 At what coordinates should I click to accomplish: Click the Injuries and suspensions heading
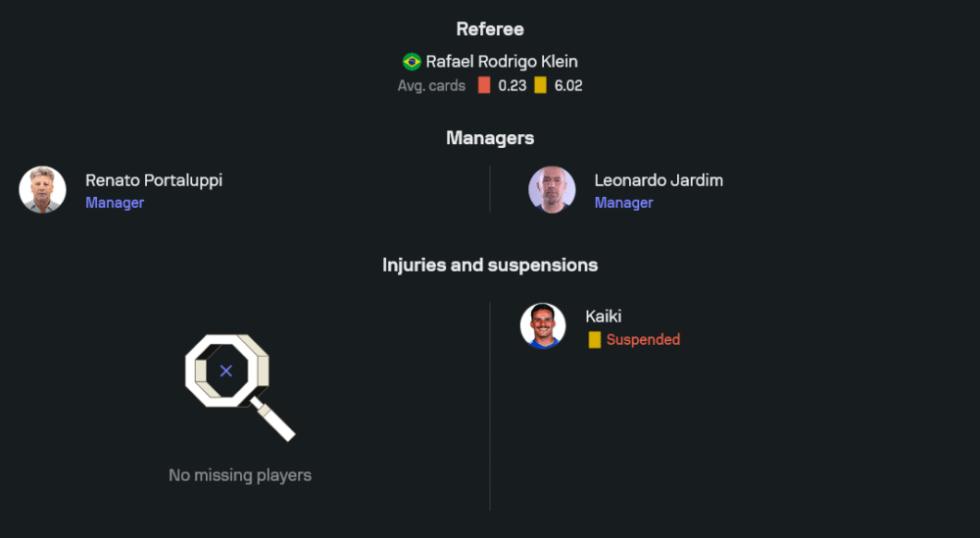point(490,265)
